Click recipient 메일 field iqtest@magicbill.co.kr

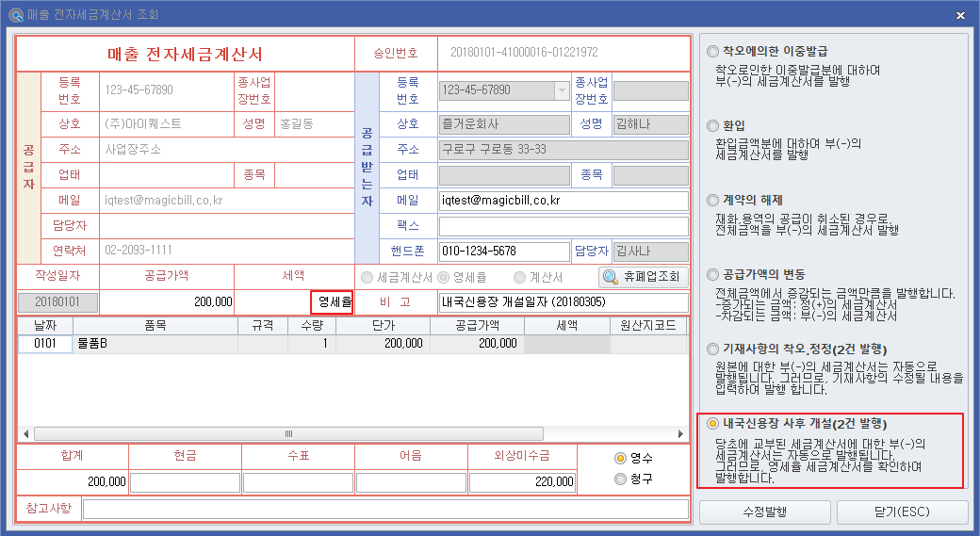[x=563, y=201]
